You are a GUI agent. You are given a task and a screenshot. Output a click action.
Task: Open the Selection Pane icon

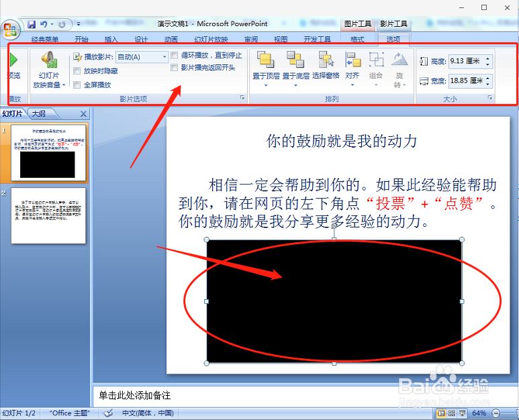click(x=326, y=60)
